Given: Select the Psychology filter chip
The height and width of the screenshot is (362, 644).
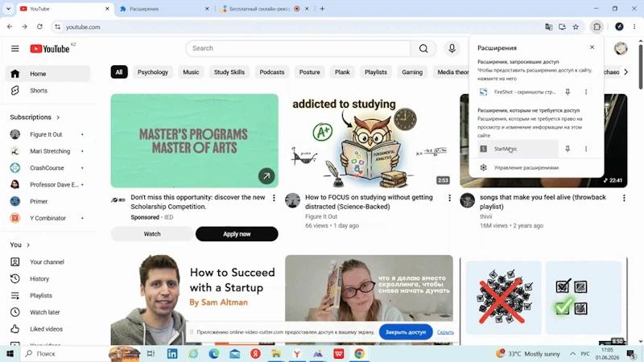Looking at the screenshot, I should point(153,72).
